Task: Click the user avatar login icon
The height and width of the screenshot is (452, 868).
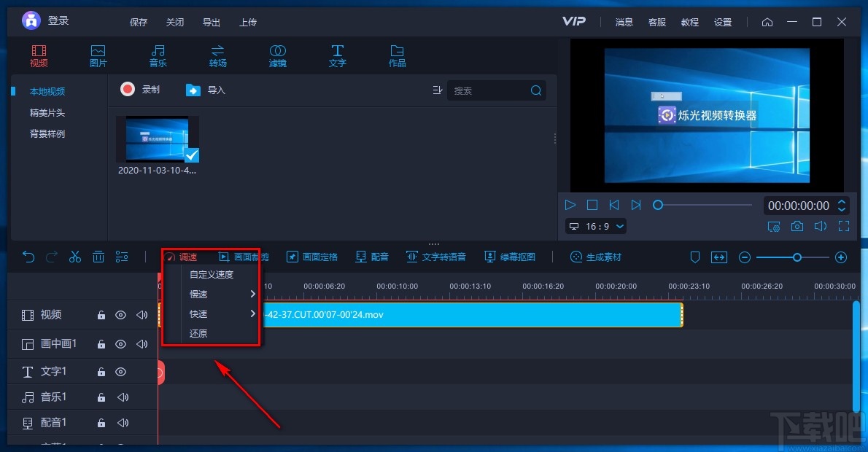Action: pyautogui.click(x=31, y=20)
